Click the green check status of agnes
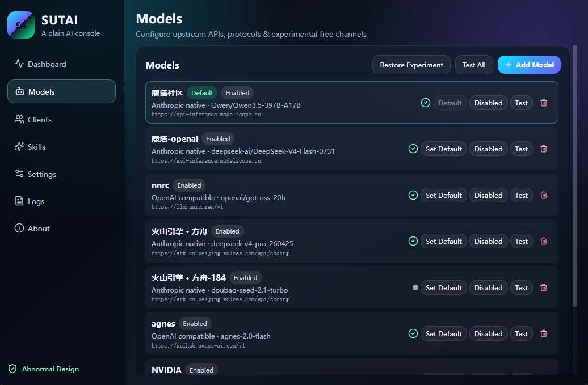 (x=413, y=334)
